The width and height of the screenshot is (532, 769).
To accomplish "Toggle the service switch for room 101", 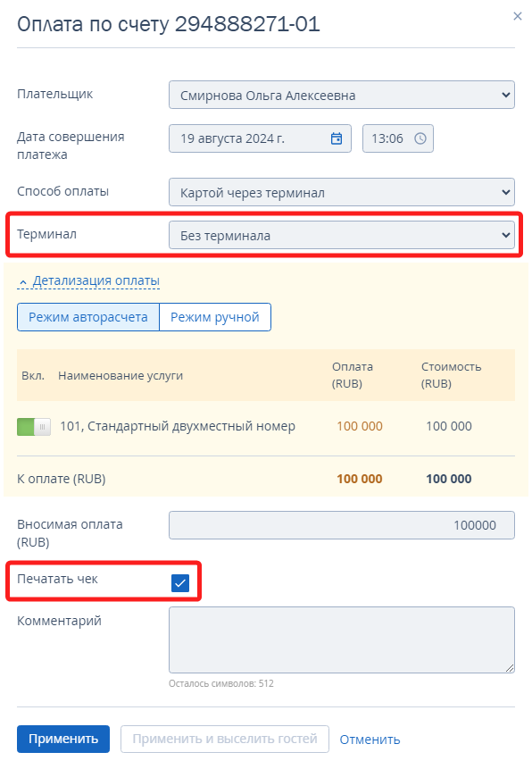I will coord(34,427).
